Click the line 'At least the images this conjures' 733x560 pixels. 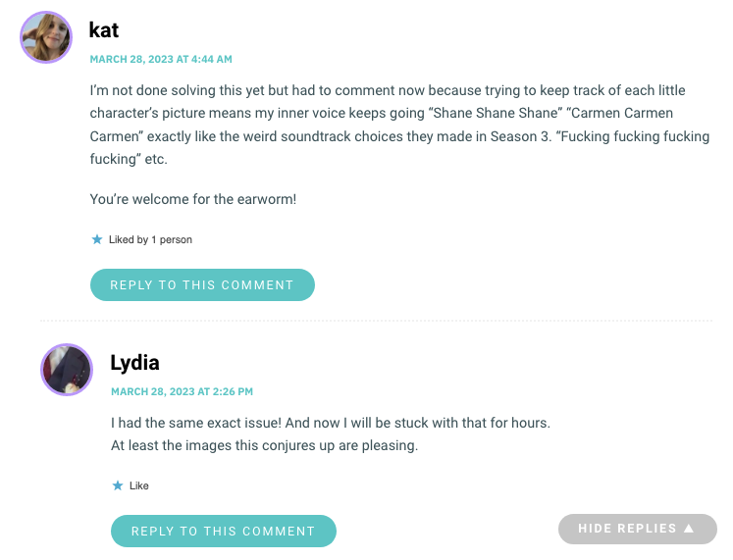264,446
